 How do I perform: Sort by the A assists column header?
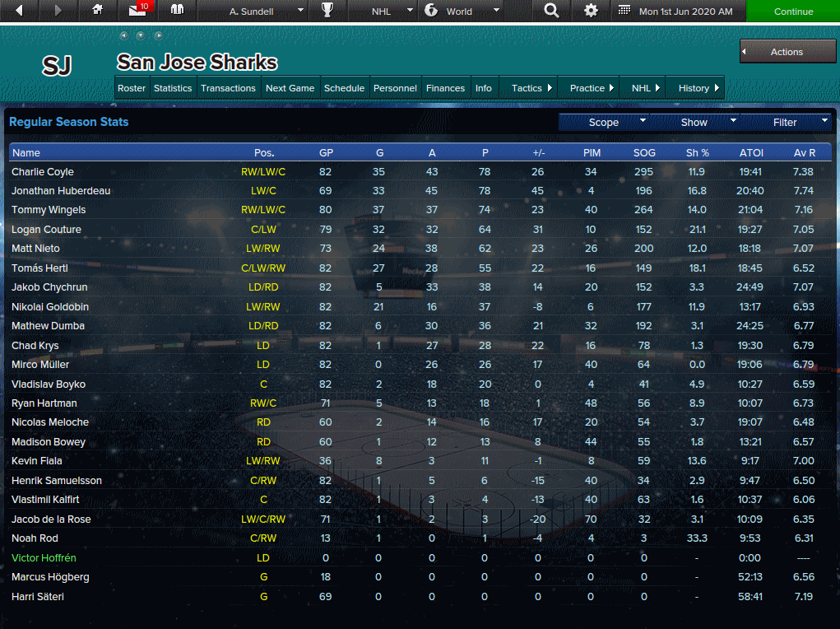point(432,153)
